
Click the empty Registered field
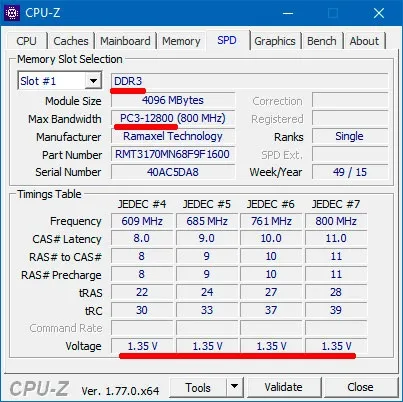(x=350, y=118)
